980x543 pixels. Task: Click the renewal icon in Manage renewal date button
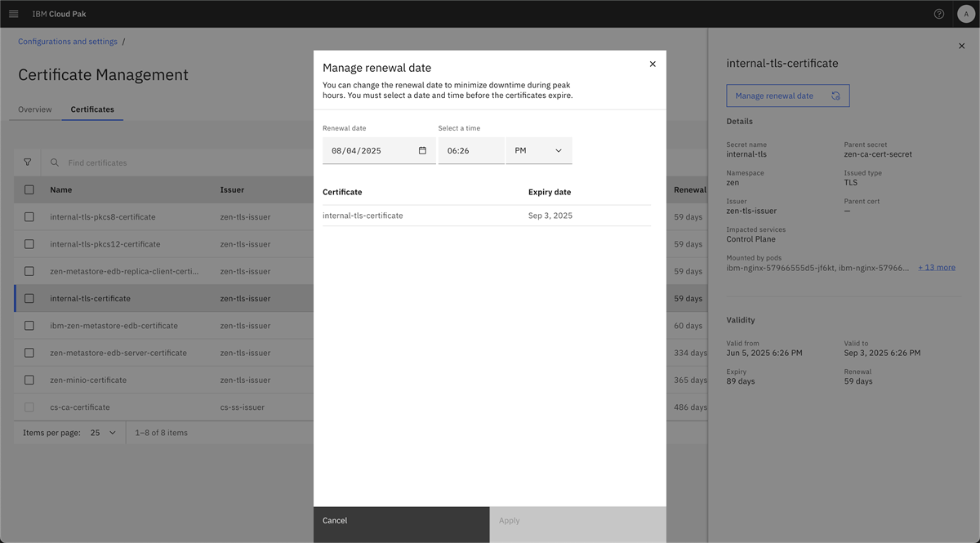point(835,96)
